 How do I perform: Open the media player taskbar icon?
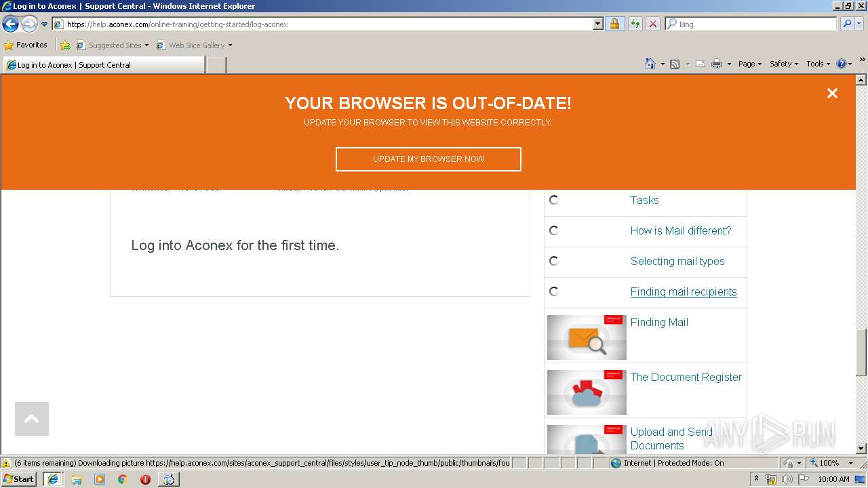point(100,479)
